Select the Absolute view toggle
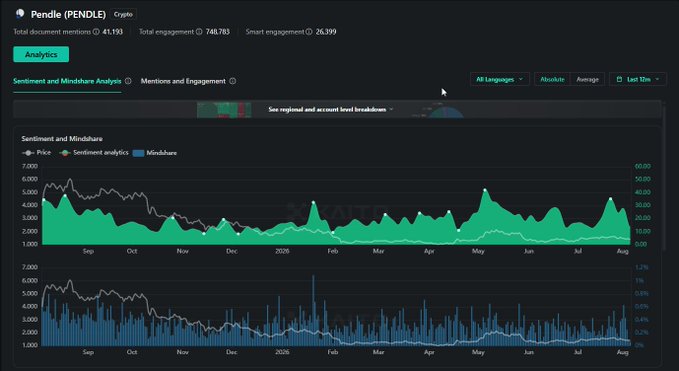The width and height of the screenshot is (679, 371). pyautogui.click(x=552, y=79)
